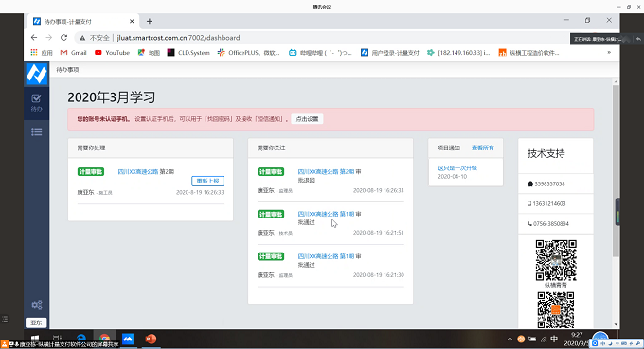Viewport: 644px width, 349px height.
Task: Focus the address bar URL field
Action: (178, 38)
